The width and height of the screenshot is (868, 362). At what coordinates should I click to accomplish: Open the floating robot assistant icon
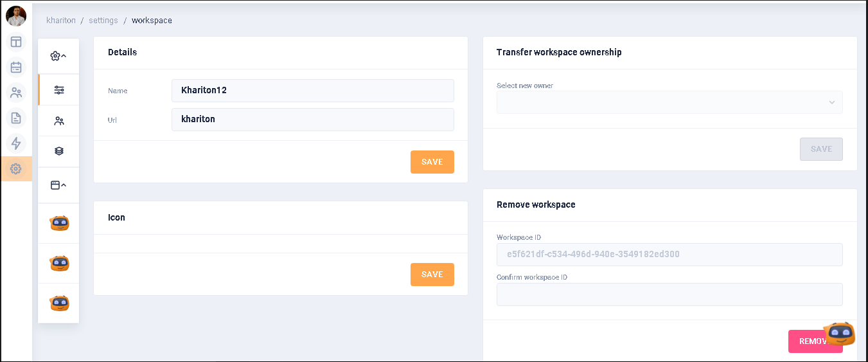pyautogui.click(x=840, y=334)
